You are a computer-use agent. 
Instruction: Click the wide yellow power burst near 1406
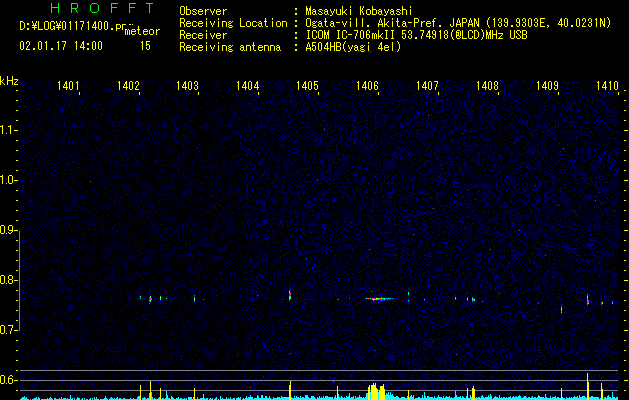click(376, 391)
